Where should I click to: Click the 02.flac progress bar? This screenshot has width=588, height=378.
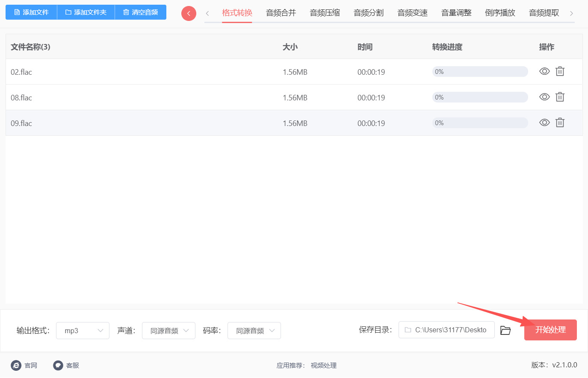[x=480, y=71]
